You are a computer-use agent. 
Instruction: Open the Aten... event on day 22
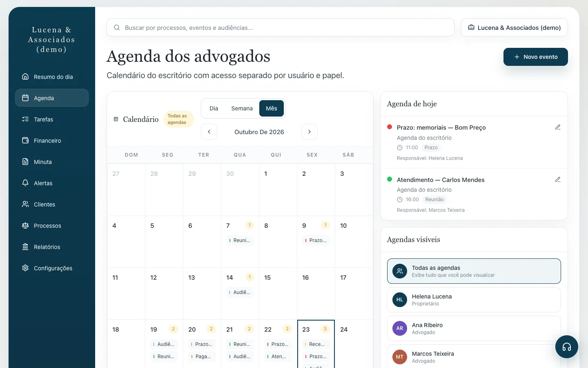[x=278, y=357]
